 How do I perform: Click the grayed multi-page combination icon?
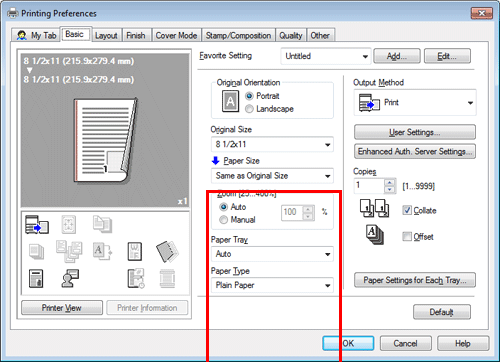pos(69,251)
